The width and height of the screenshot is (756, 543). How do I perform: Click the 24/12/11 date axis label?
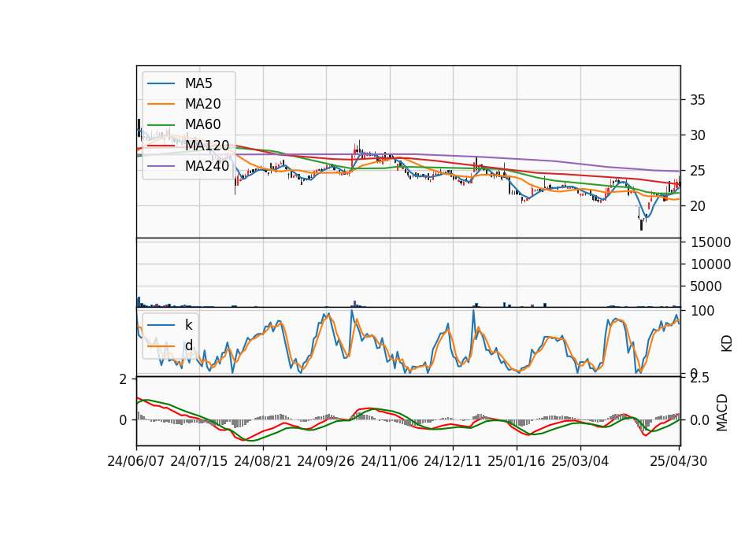pyautogui.click(x=453, y=461)
